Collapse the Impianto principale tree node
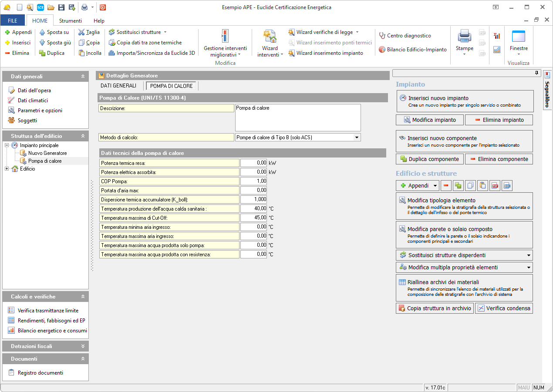553x392 pixels. tap(7, 145)
